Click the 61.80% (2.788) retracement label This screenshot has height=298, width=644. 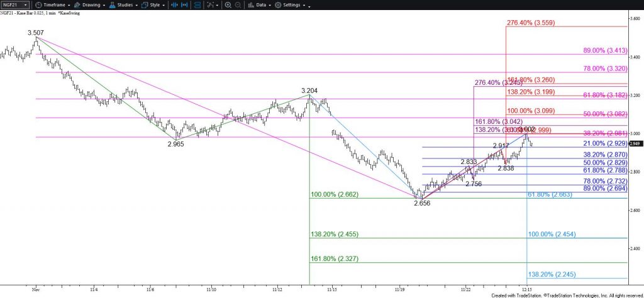tap(605, 170)
